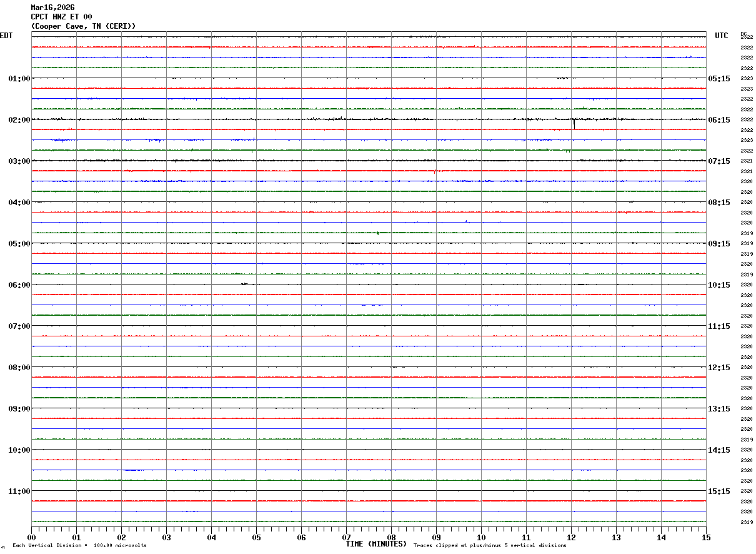Click minute 07 on the time axis
The height and width of the screenshot is (554, 756).
[346, 537]
